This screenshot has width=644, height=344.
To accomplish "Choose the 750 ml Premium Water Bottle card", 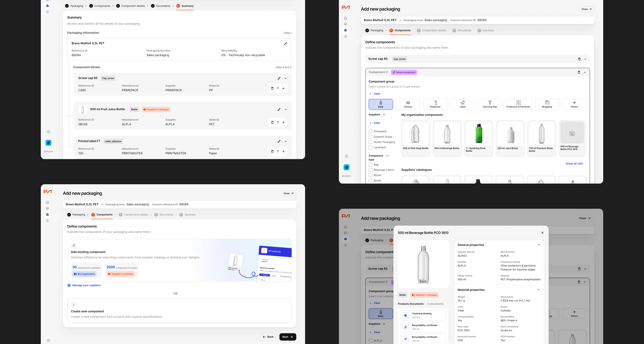I will pyautogui.click(x=542, y=139).
